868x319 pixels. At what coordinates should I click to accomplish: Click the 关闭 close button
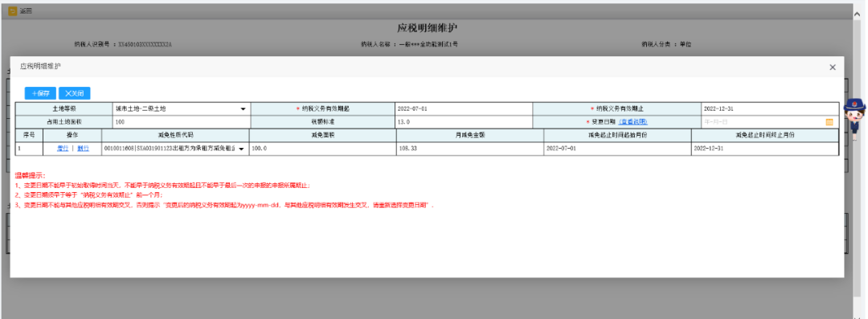(74, 93)
